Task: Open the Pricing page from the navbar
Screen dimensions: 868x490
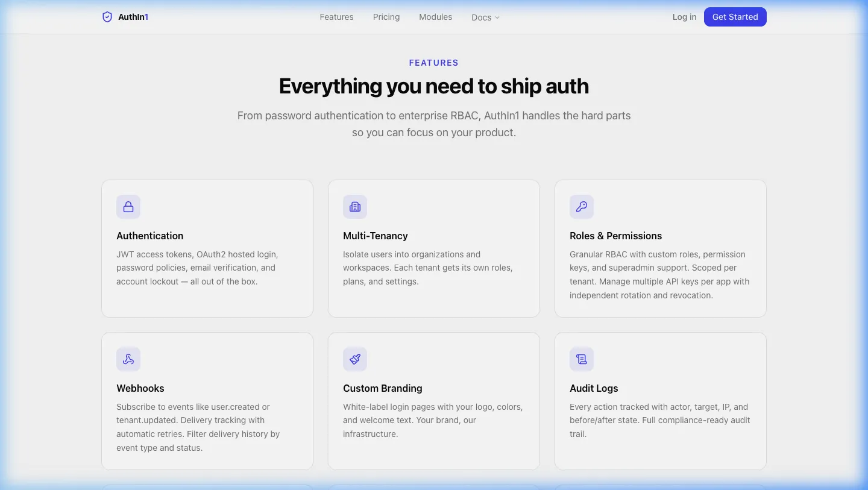Action: (386, 17)
